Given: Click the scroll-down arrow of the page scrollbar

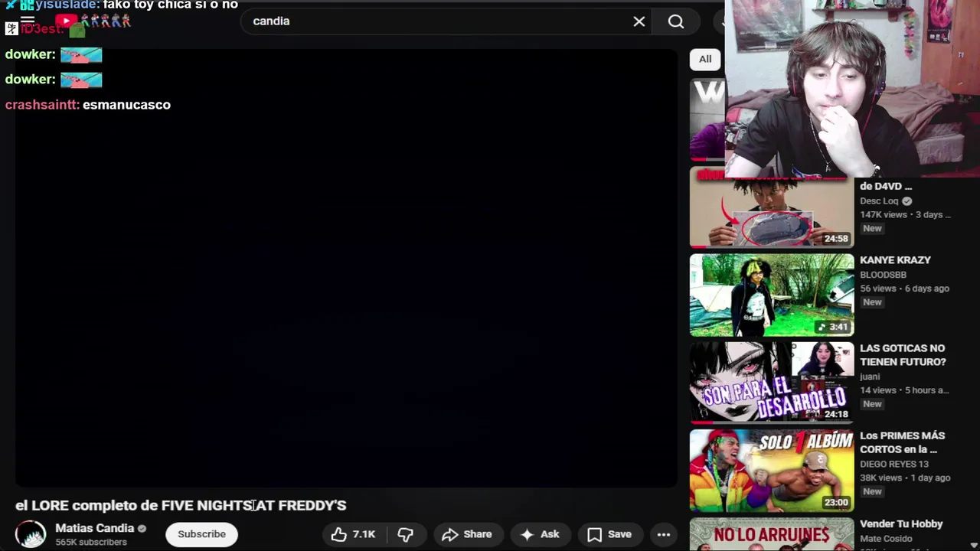Looking at the screenshot, I should 974,545.
